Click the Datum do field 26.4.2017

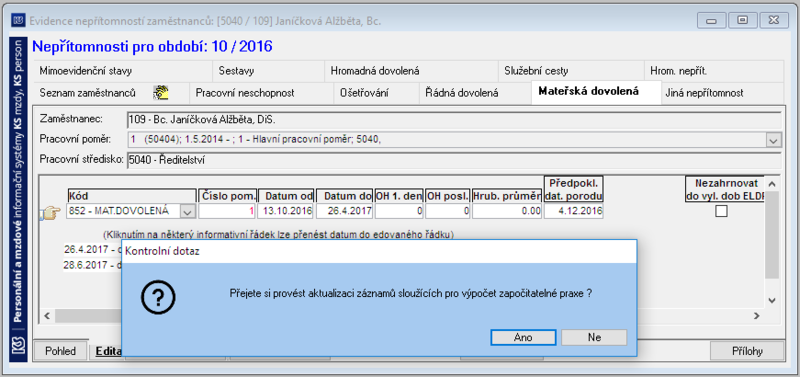click(x=344, y=211)
